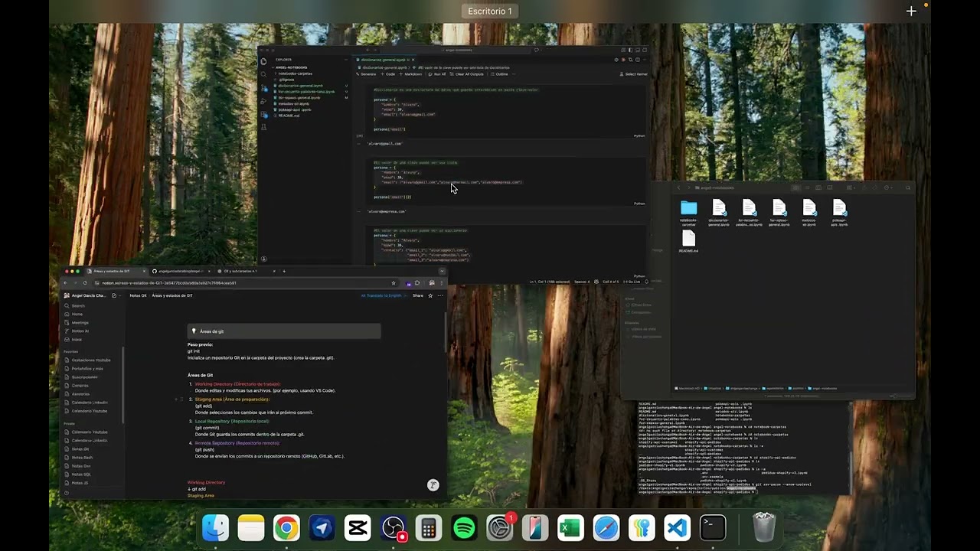This screenshot has width=980, height=551.
Task: Open Spotify from the Dock
Action: point(464,528)
